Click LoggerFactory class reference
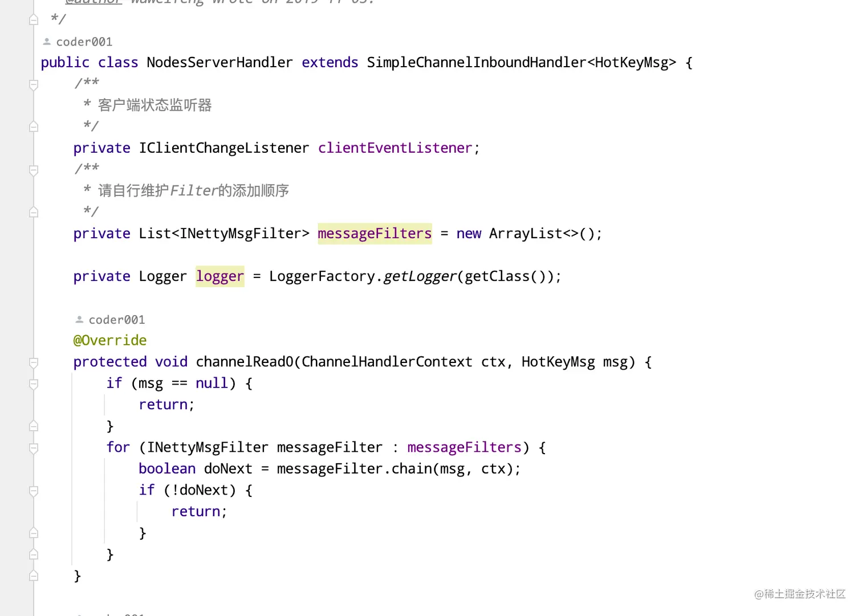The height and width of the screenshot is (616, 862). (x=322, y=276)
